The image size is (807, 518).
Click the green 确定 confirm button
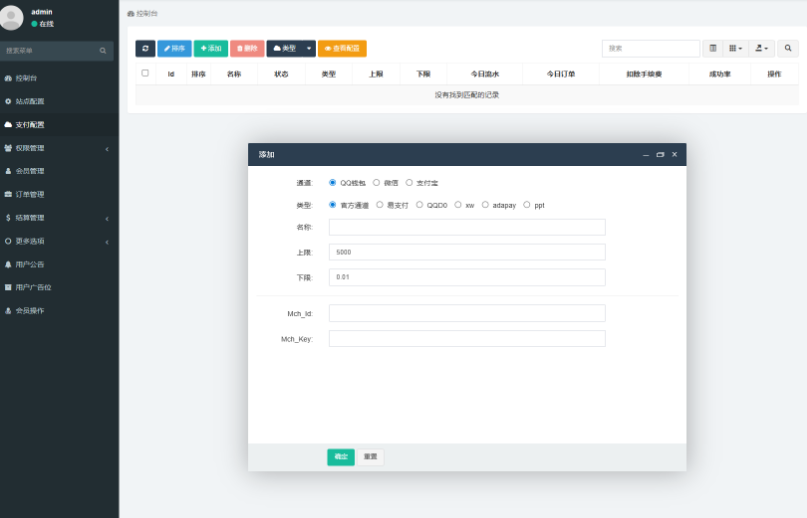click(x=340, y=456)
